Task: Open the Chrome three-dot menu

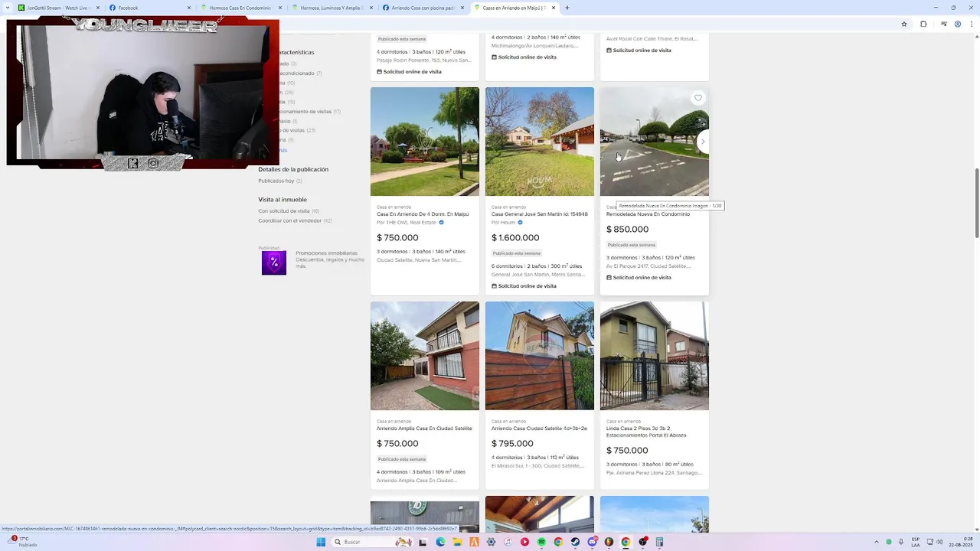Action: click(972, 24)
